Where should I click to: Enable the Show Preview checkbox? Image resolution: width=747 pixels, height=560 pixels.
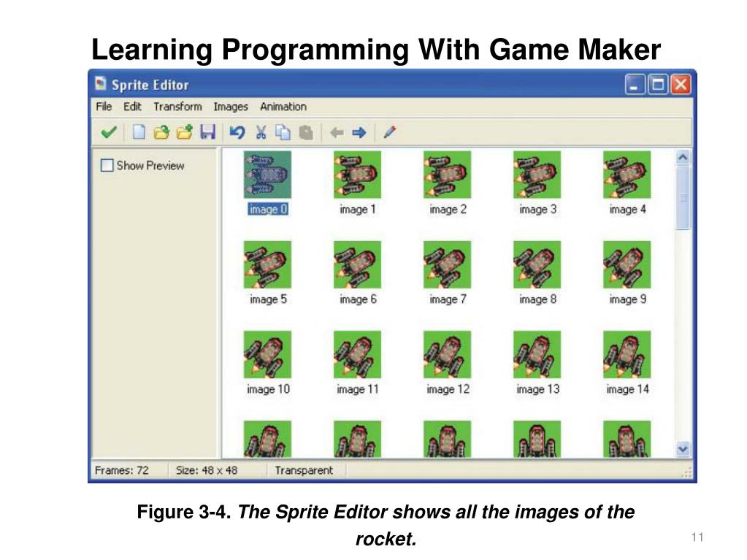(107, 166)
